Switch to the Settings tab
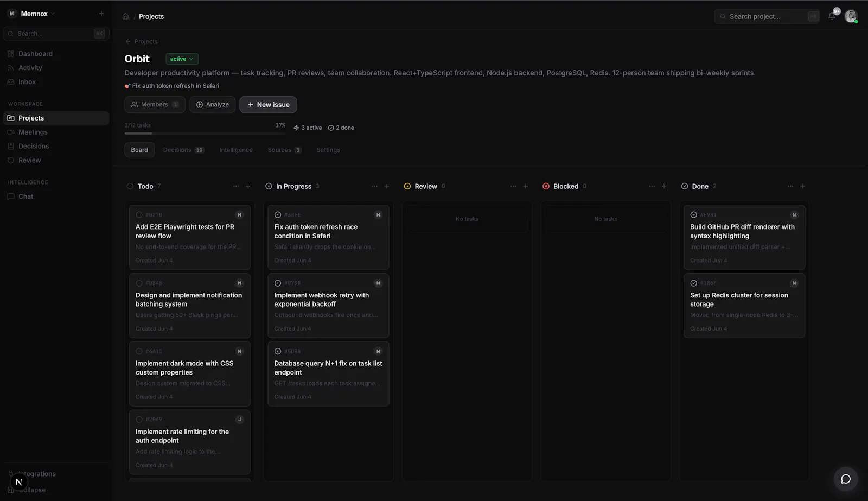This screenshot has width=868, height=501. 328,150
